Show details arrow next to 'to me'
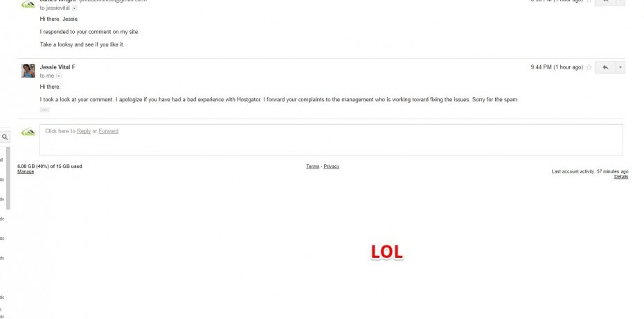Screen dimensions: 644x319 click(x=59, y=76)
